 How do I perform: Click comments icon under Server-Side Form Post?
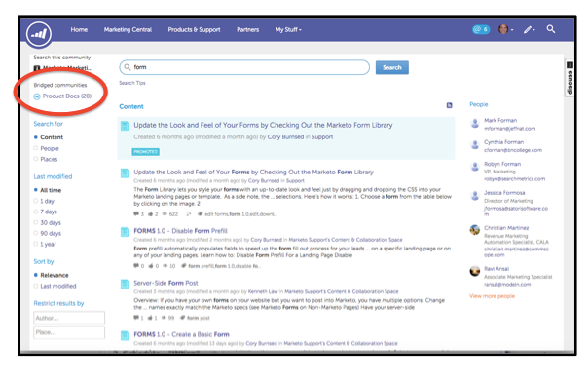point(136,318)
